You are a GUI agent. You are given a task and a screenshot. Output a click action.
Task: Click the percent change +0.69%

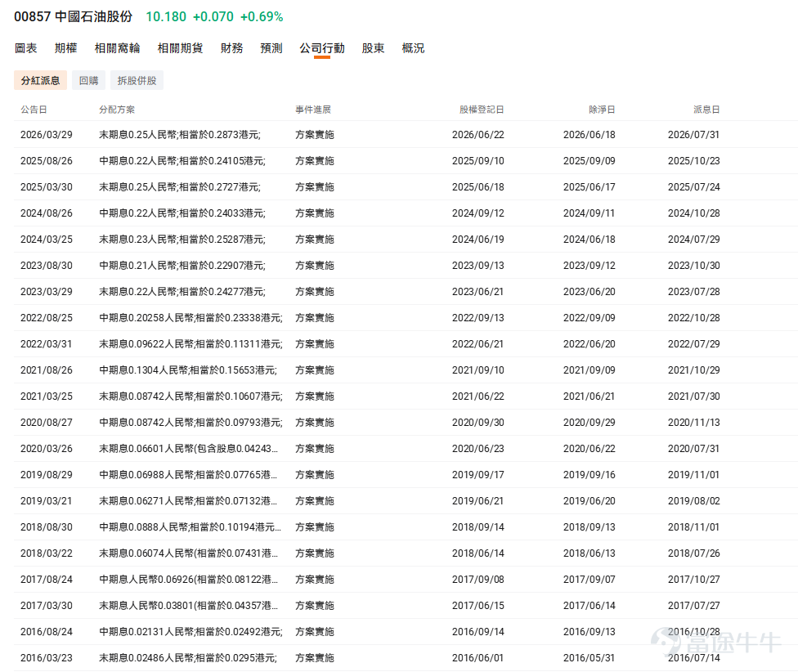(x=262, y=17)
